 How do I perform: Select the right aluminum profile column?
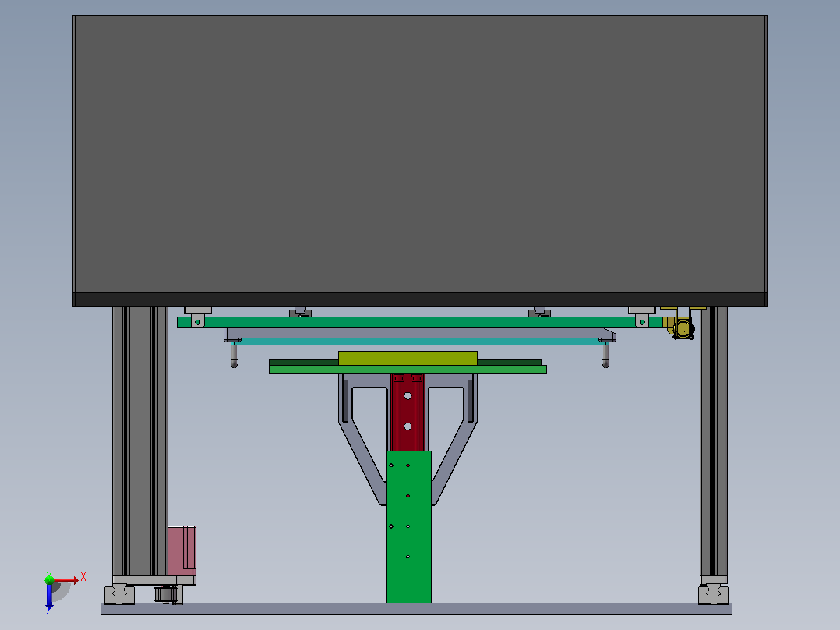pos(714,441)
